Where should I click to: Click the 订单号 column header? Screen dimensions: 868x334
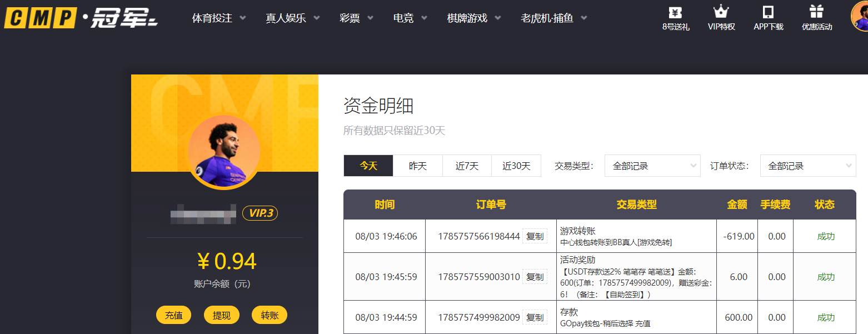pos(491,205)
